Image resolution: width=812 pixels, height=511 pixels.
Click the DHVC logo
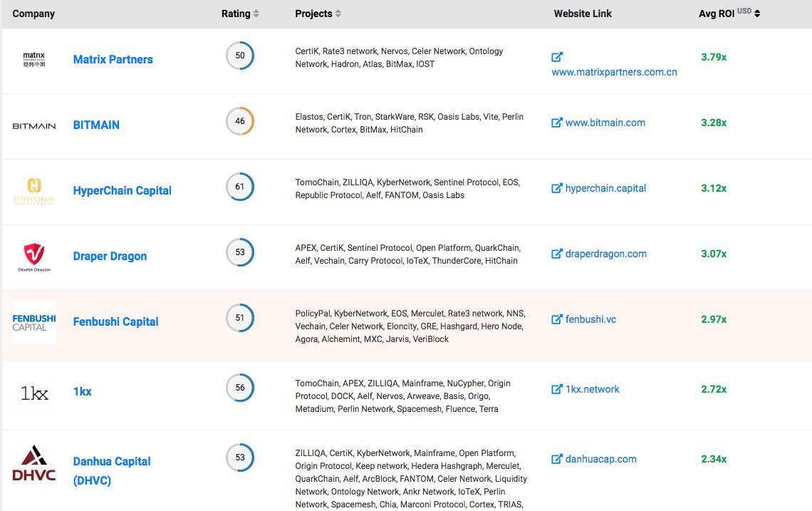pyautogui.click(x=34, y=463)
